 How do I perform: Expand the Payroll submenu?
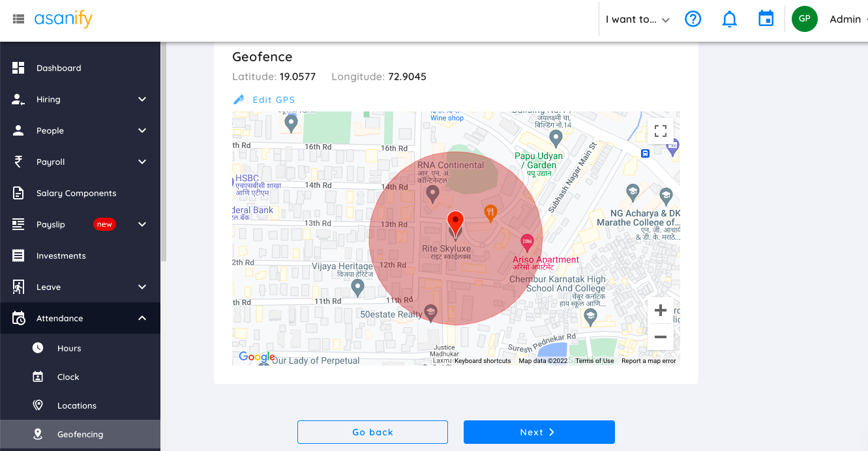[x=142, y=162]
